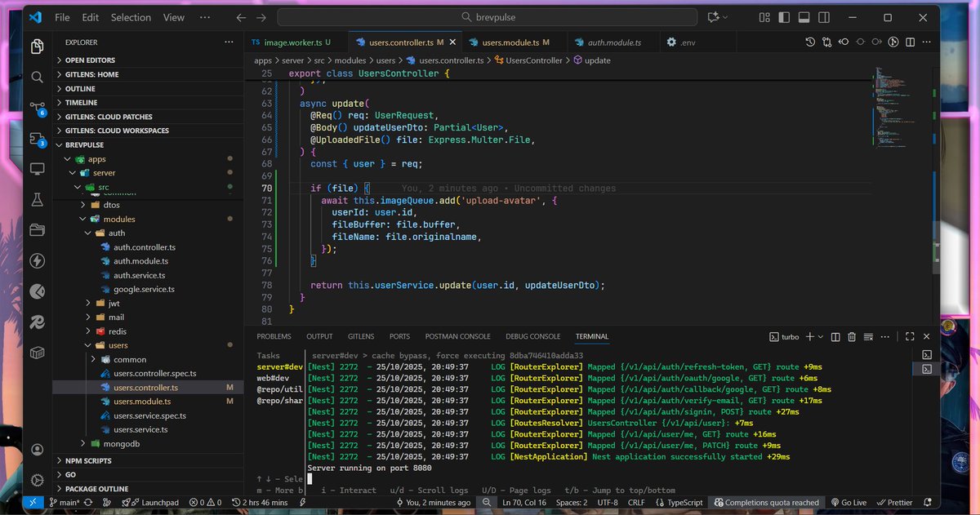
Task: Kill the terminal with the trash icon
Action: [x=852, y=336]
